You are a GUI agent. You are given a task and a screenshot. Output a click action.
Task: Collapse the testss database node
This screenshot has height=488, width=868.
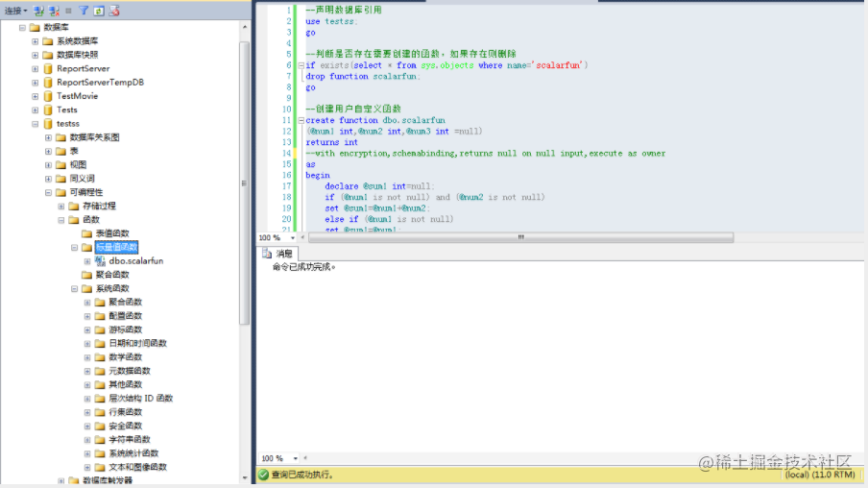click(x=35, y=124)
